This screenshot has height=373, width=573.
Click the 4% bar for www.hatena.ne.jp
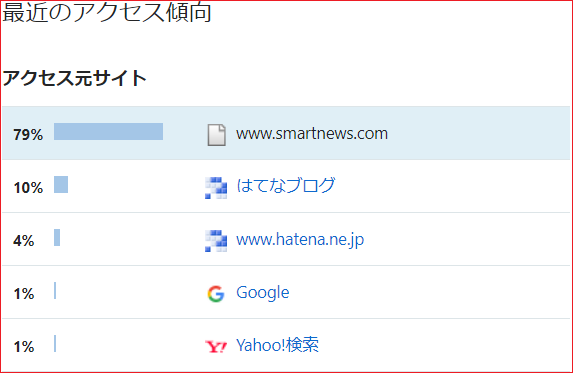(x=57, y=237)
